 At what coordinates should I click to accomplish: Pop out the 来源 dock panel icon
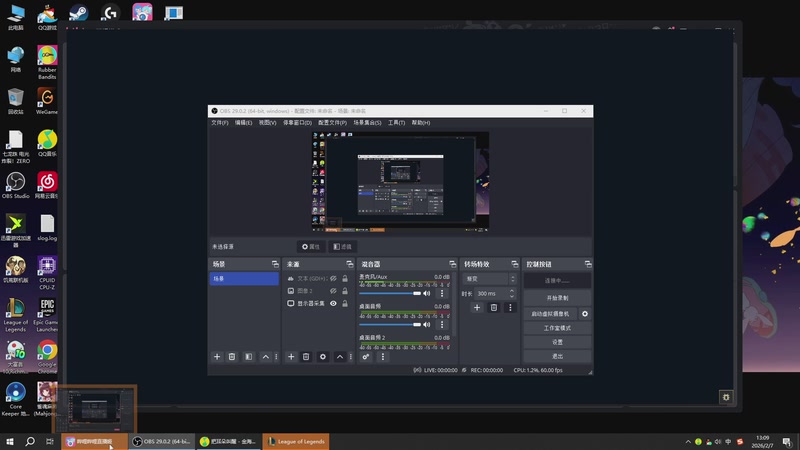[x=349, y=264]
